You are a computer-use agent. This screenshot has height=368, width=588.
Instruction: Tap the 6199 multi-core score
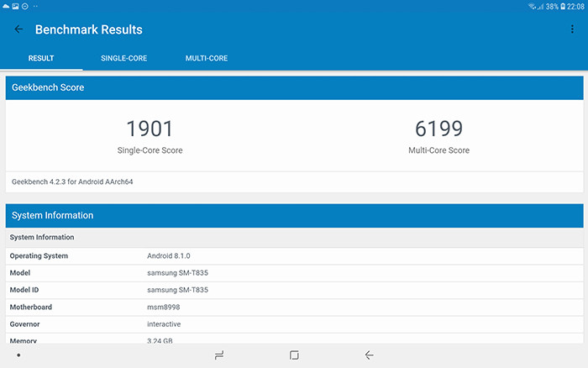pyautogui.click(x=438, y=129)
